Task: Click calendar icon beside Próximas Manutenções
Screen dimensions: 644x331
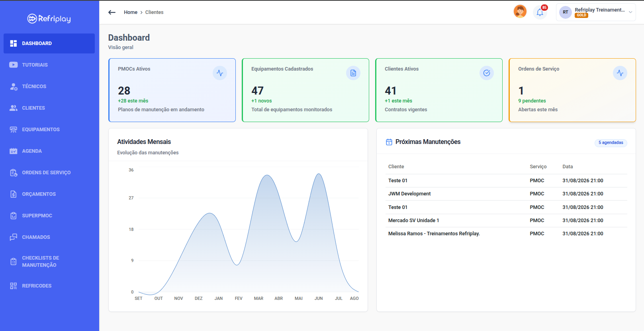Action: (389, 142)
